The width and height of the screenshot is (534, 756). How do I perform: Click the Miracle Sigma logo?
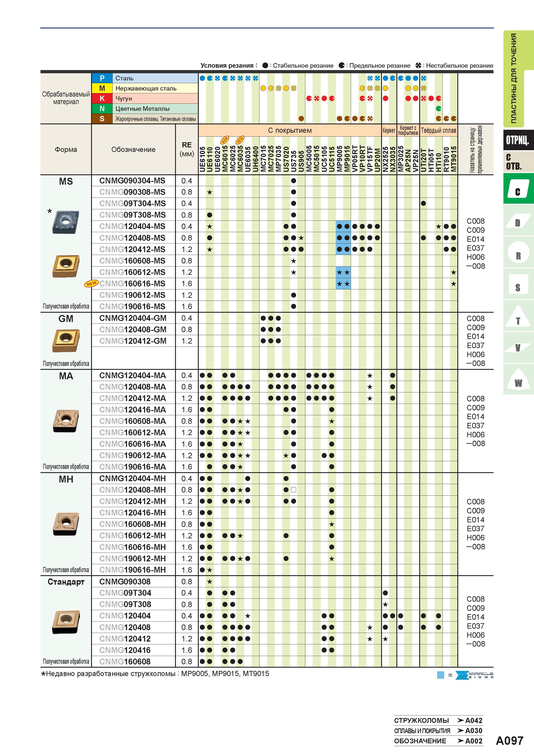tap(474, 675)
